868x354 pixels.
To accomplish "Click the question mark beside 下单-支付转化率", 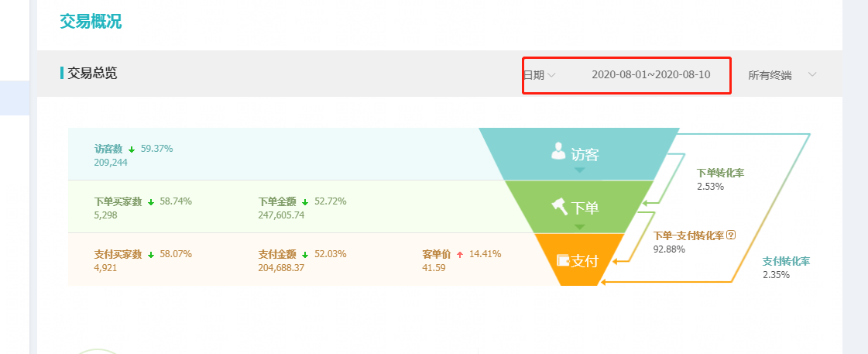I will pyautogui.click(x=731, y=235).
